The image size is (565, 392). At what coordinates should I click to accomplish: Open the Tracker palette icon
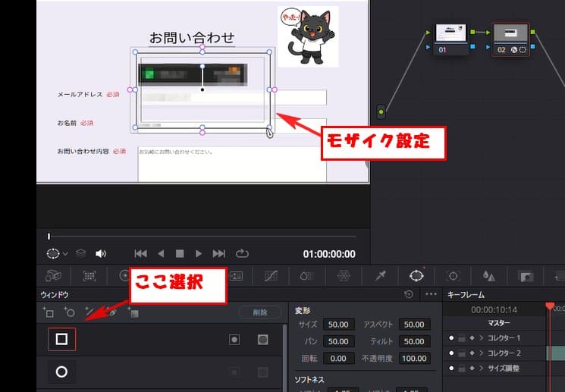[454, 276]
